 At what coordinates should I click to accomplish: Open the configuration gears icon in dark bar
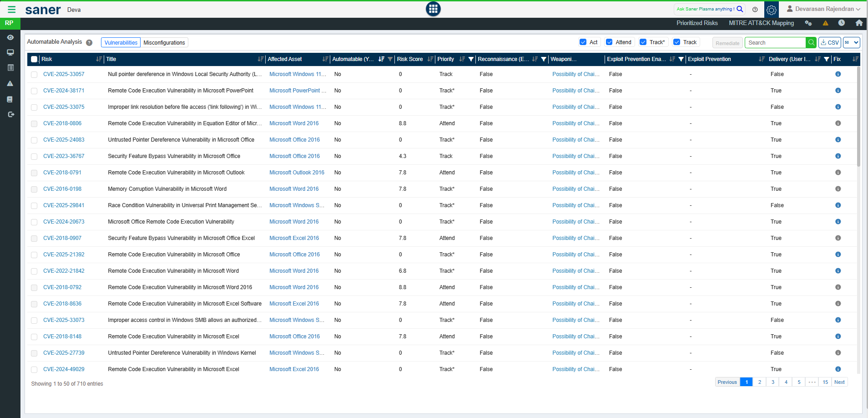click(808, 23)
